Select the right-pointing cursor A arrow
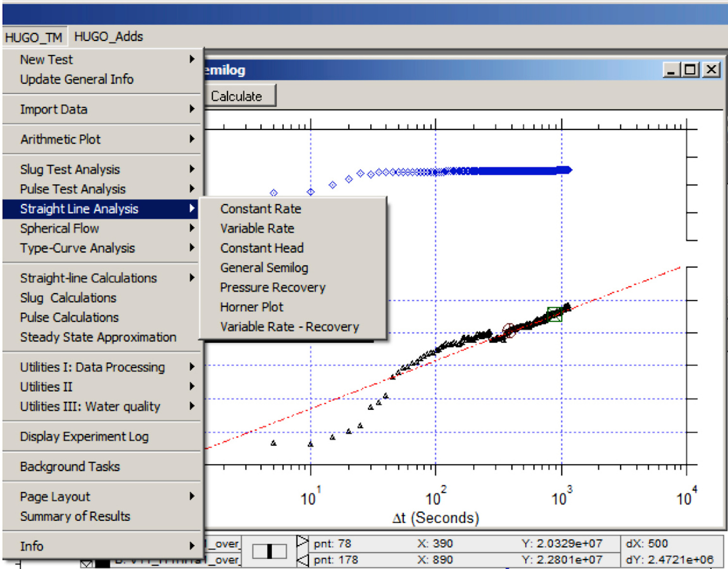Screen dimensions: 728x569 coord(302,541)
